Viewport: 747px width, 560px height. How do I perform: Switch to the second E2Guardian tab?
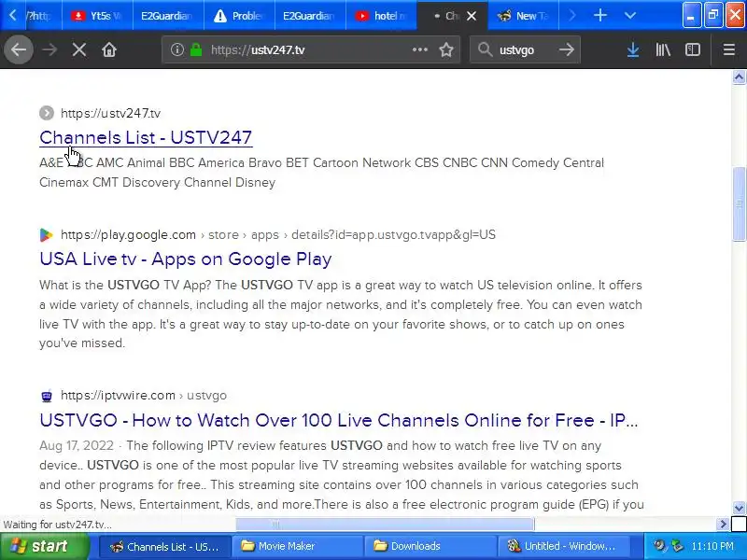[x=310, y=16]
